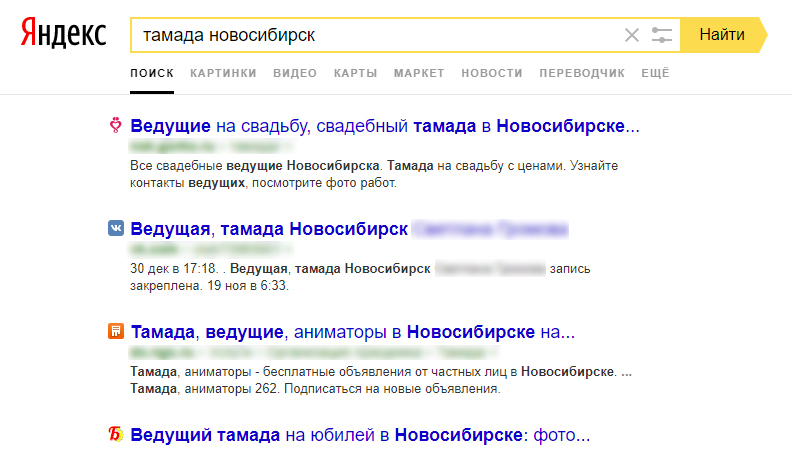Click the blurred green URL under third result
Viewport: 792px width, 449px height.
[313, 353]
